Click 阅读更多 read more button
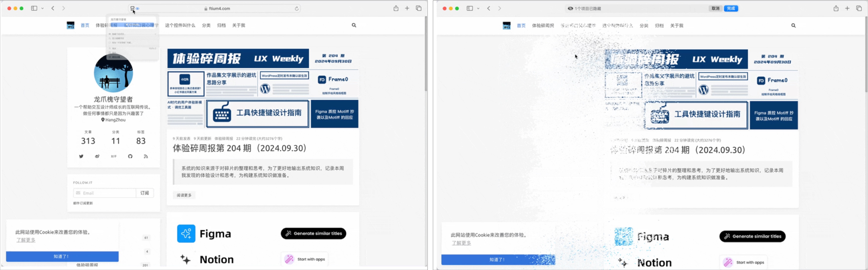 [x=184, y=195]
